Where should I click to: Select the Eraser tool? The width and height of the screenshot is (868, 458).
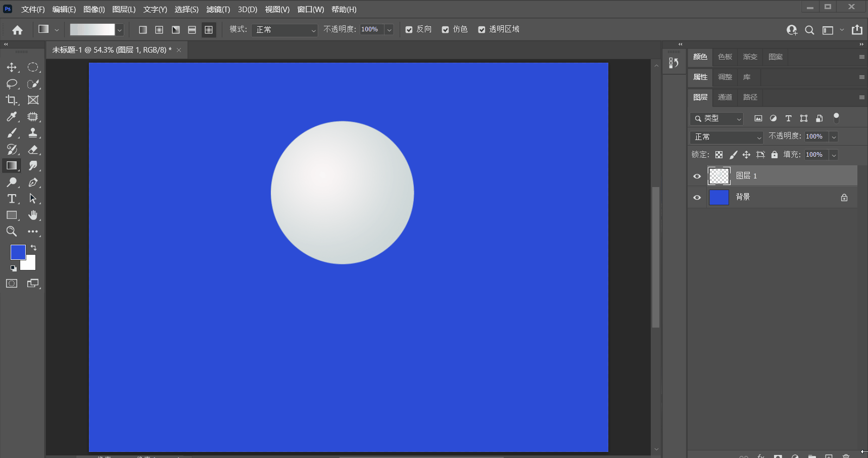(x=33, y=150)
